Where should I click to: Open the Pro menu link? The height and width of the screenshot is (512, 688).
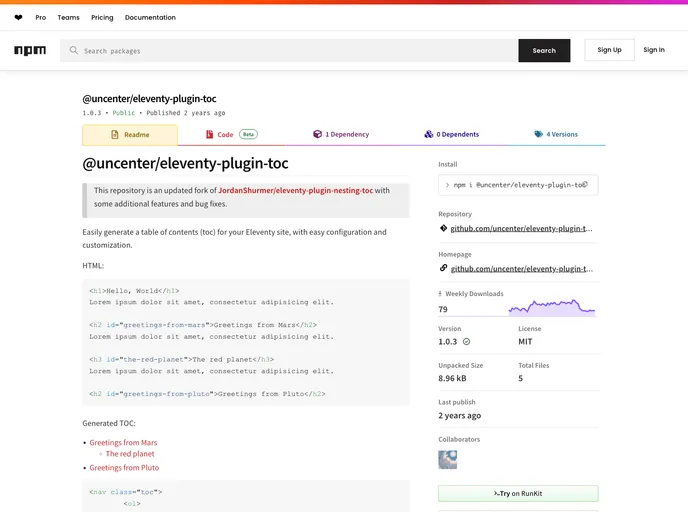point(41,18)
